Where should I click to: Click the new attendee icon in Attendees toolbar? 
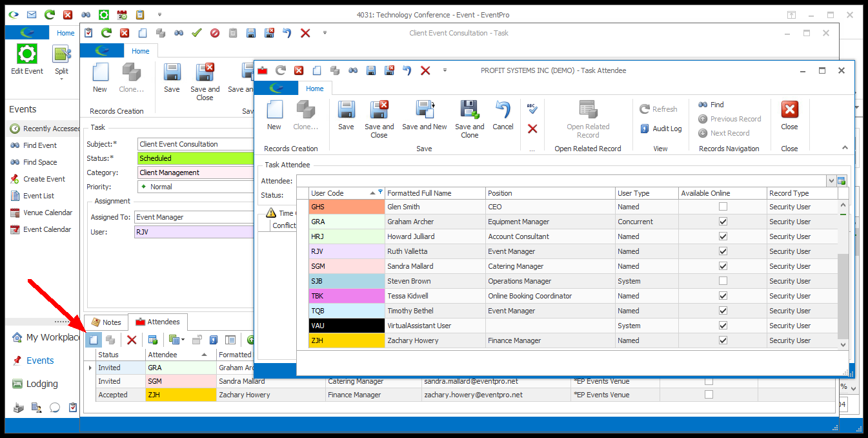click(x=94, y=339)
